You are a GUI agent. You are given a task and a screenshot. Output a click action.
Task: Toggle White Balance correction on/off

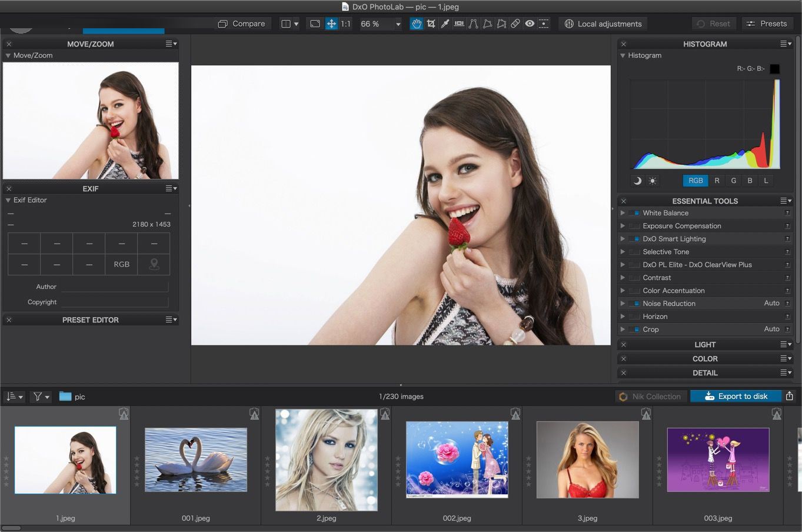(634, 213)
